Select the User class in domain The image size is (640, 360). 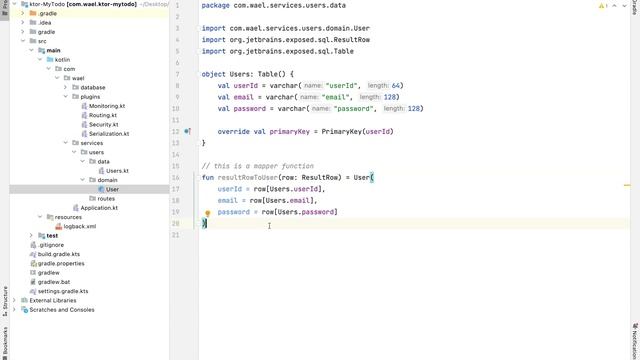pos(112,189)
